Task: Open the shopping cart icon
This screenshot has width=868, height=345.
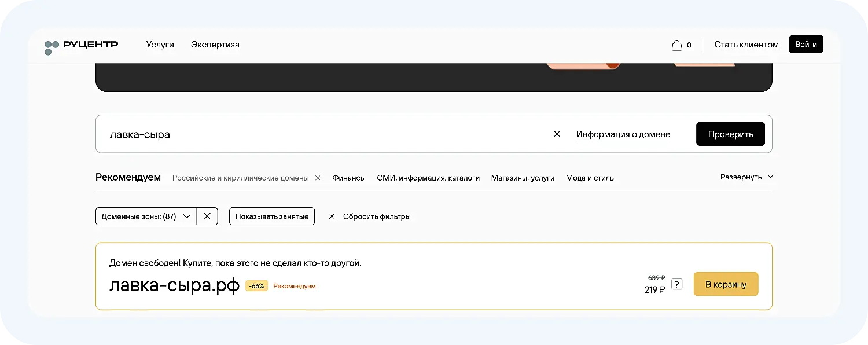Action: tap(676, 45)
